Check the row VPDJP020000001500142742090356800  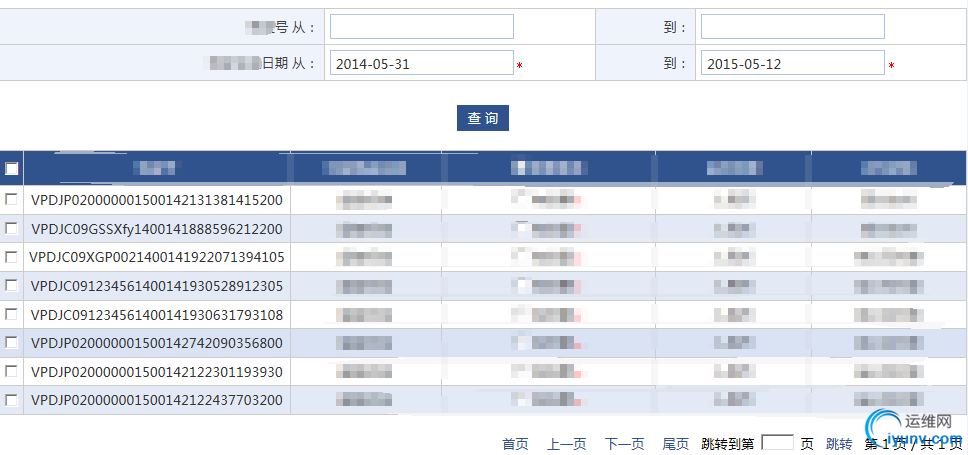[x=11, y=343]
